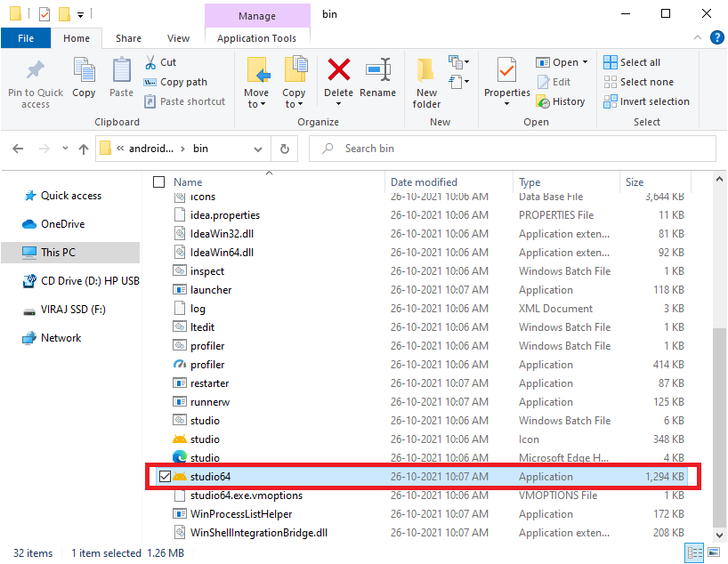Click the android breadcrumb in address bar
728x564 pixels.
[151, 149]
